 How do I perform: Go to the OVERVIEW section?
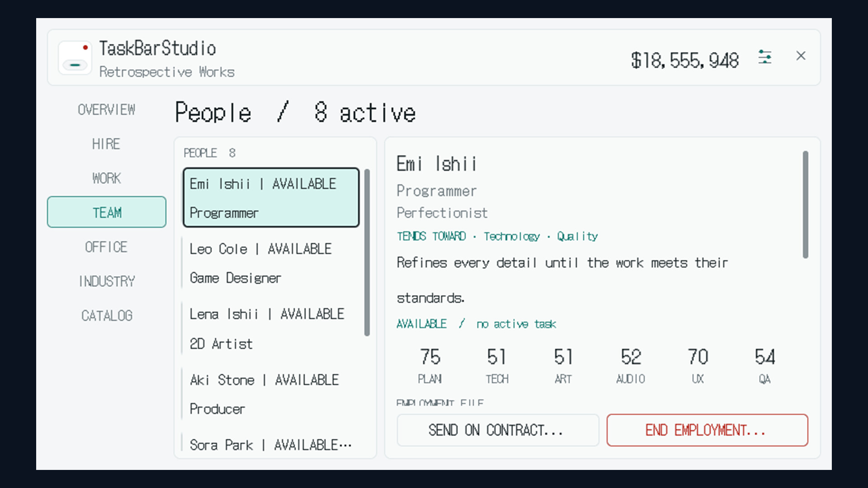pyautogui.click(x=106, y=109)
